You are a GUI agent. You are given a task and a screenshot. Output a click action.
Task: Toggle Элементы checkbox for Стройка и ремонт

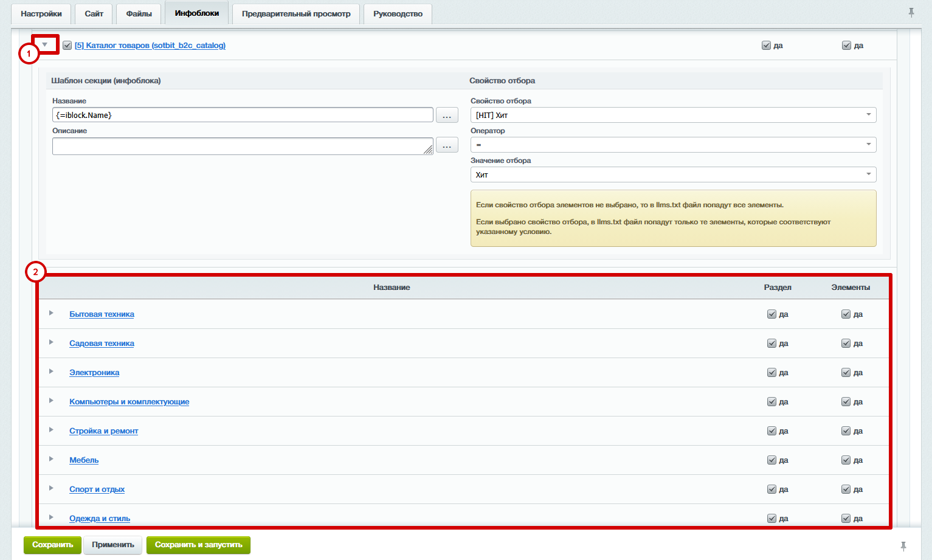tap(846, 431)
